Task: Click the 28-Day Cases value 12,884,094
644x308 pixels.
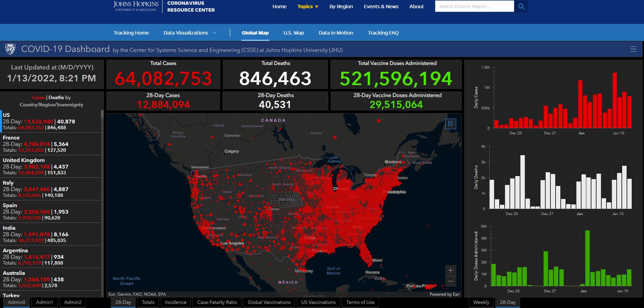Action: click(x=163, y=105)
